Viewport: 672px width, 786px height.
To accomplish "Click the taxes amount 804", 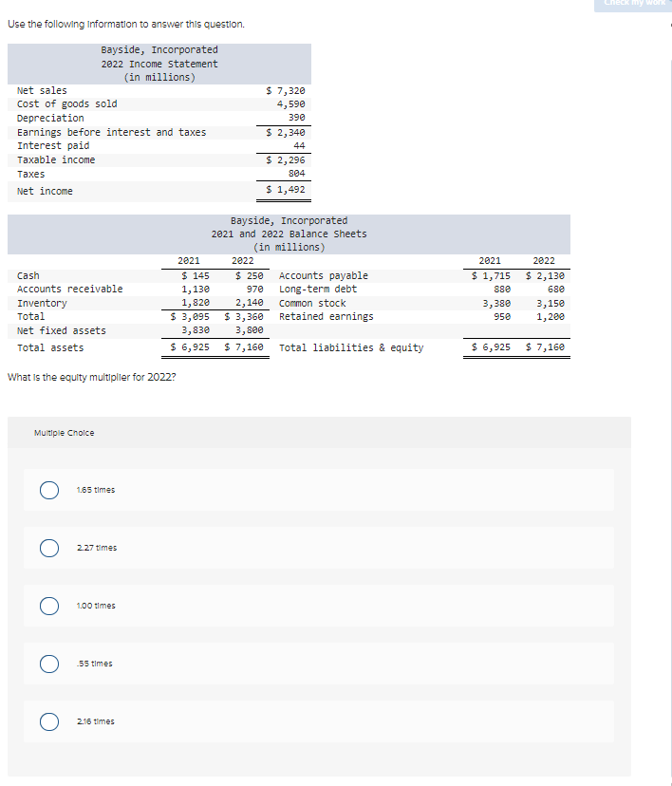I will [297, 173].
